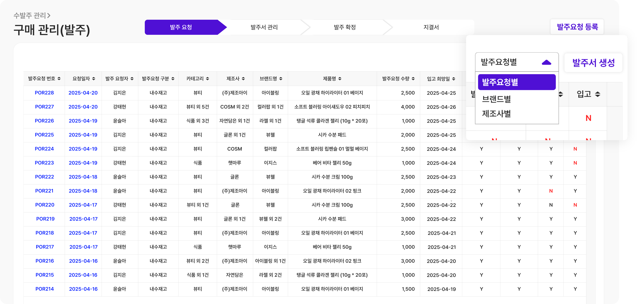
Task: Select 식품 외 3건 category cell
Action: click(x=198, y=121)
